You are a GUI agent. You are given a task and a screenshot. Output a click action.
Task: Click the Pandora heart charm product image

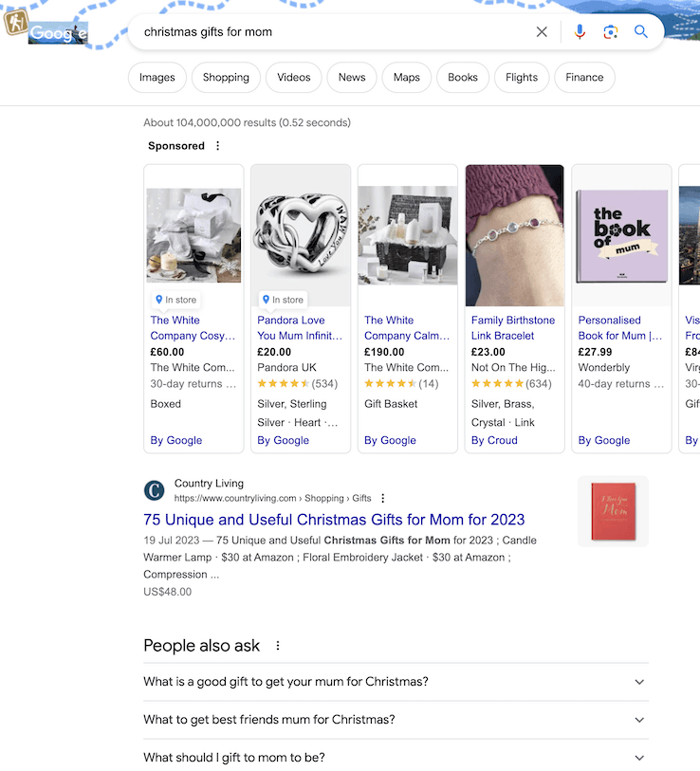click(x=301, y=235)
